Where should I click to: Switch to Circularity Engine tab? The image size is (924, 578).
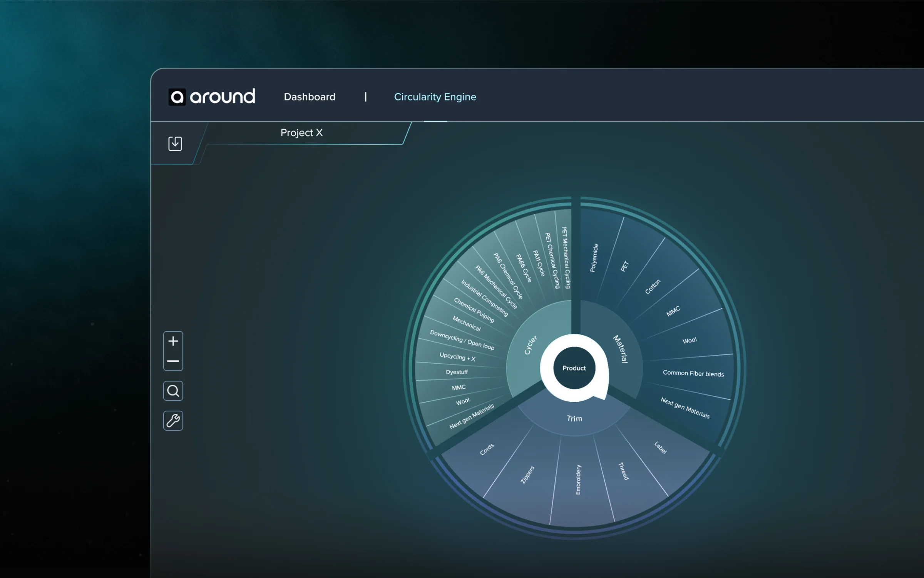coord(435,97)
